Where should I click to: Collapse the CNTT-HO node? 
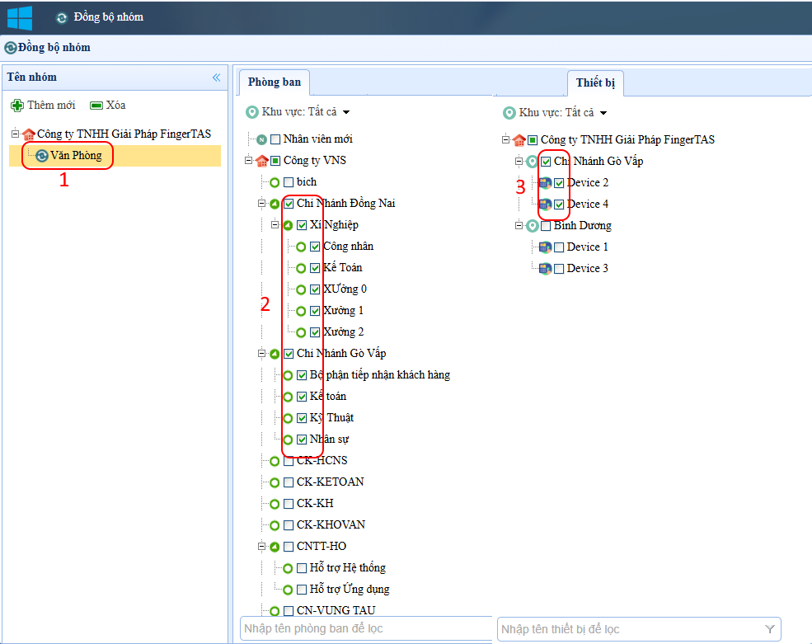[261, 547]
